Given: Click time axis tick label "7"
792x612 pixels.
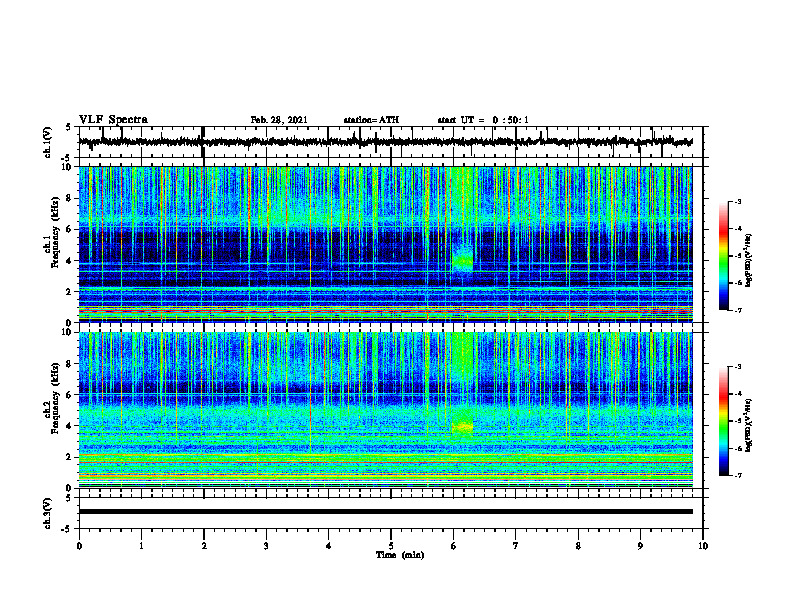Looking at the screenshot, I should [x=516, y=546].
